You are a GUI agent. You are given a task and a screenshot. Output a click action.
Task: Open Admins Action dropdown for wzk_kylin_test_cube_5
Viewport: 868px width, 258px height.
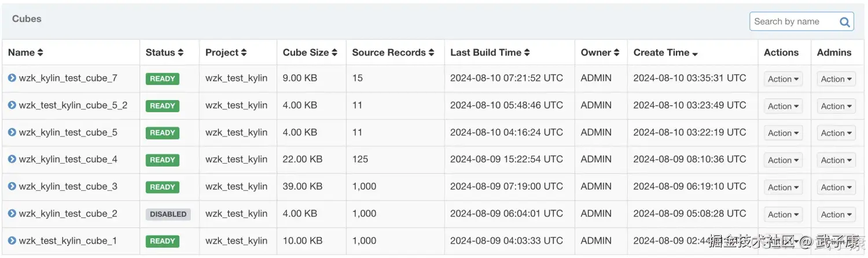point(836,133)
